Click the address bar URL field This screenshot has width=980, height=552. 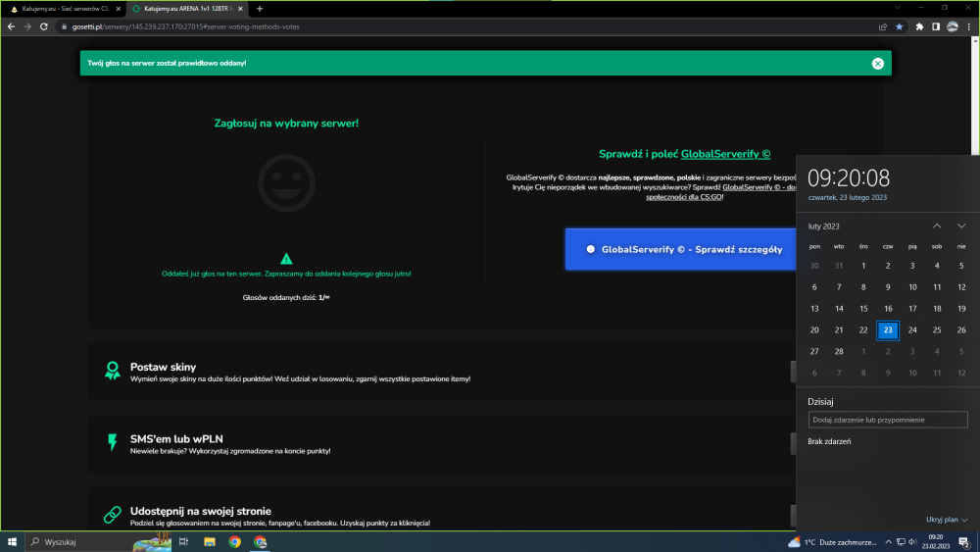pos(463,26)
